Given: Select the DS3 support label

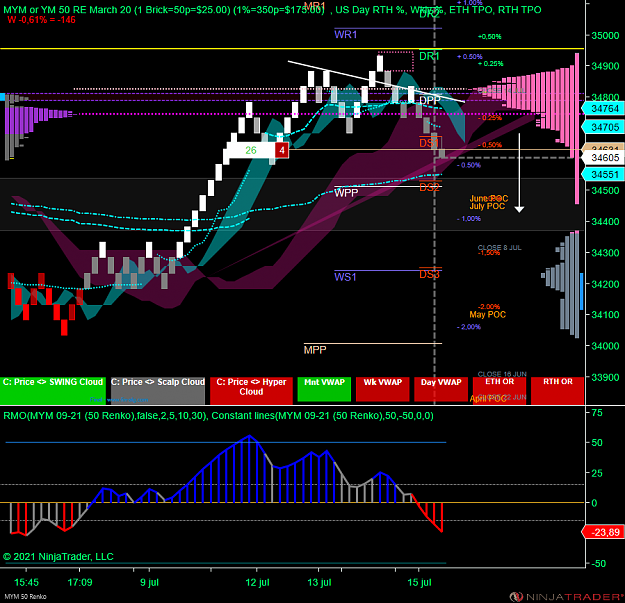Looking at the screenshot, I should (x=429, y=274).
